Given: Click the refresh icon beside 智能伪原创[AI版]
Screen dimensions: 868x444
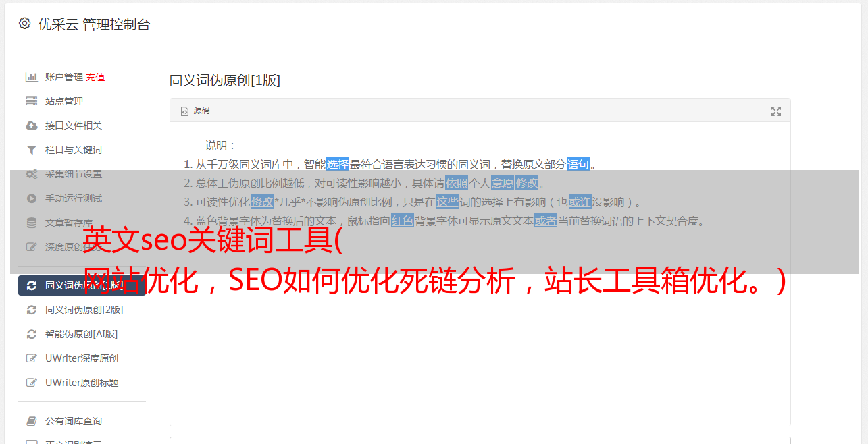Looking at the screenshot, I should pyautogui.click(x=31, y=334).
